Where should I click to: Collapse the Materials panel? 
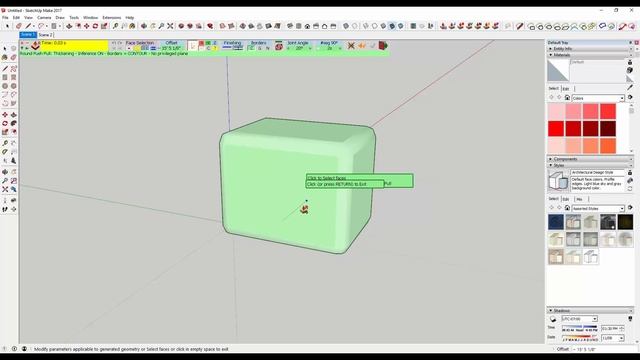[x=590, y=55]
